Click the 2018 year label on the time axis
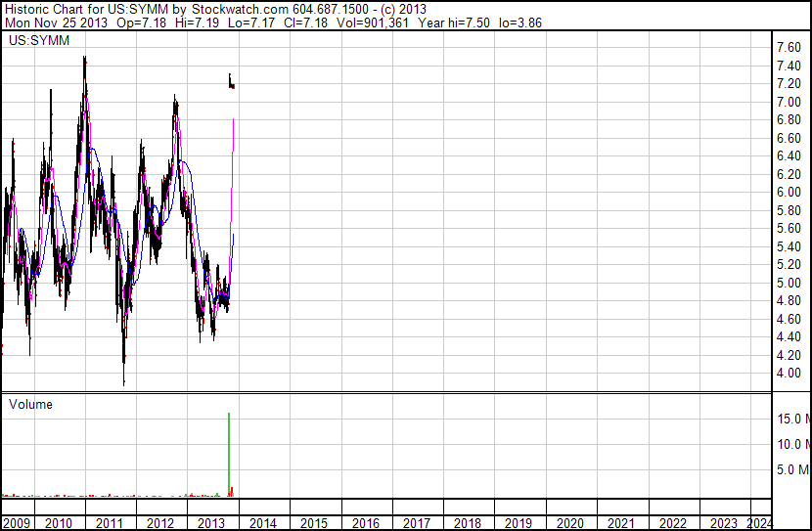 coord(468,523)
